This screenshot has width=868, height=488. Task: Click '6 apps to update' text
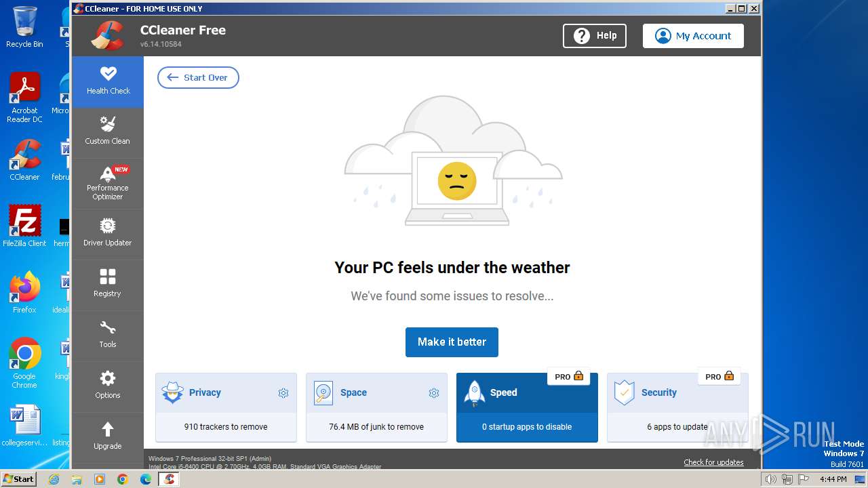pos(677,427)
